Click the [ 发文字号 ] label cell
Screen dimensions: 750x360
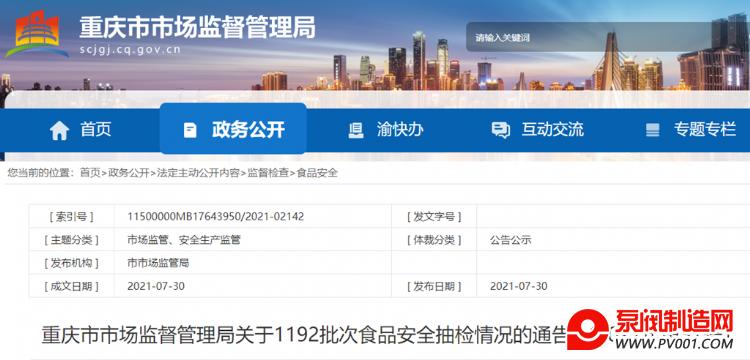point(434,217)
